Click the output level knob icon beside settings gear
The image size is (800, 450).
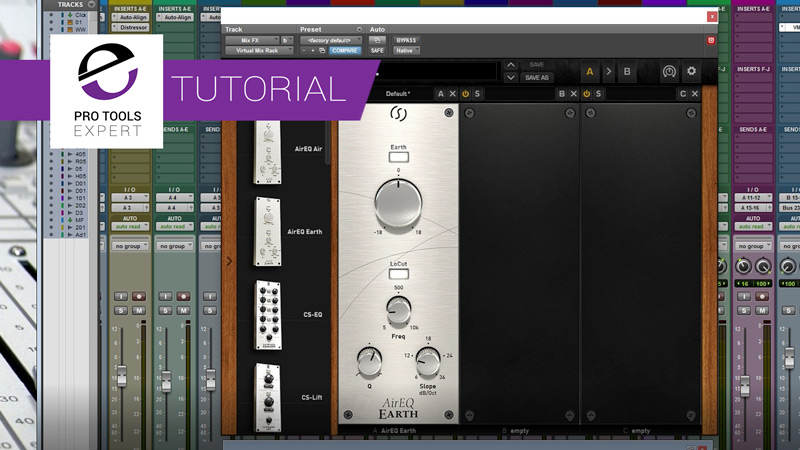pyautogui.click(x=669, y=71)
